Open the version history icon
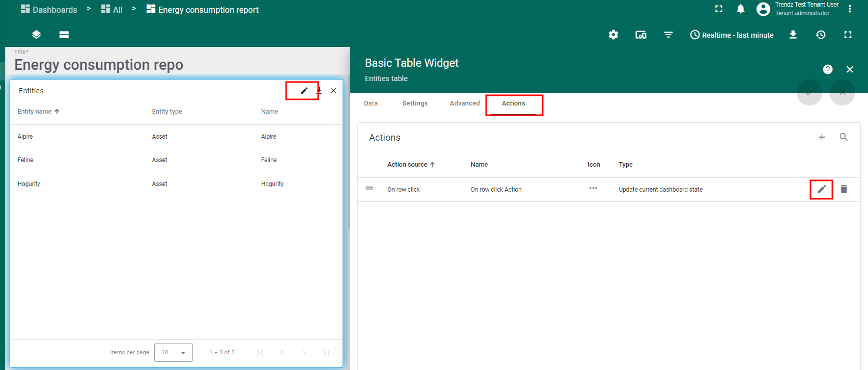 tap(820, 35)
